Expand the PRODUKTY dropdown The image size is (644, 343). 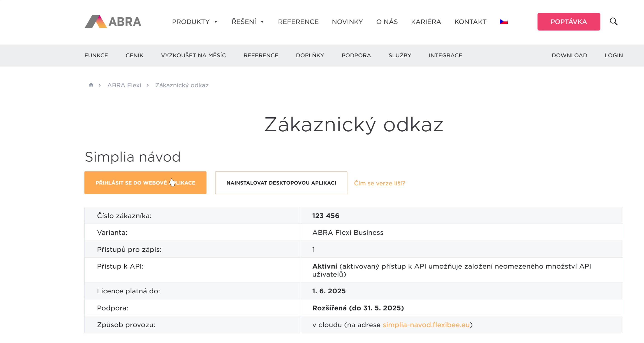tap(191, 22)
